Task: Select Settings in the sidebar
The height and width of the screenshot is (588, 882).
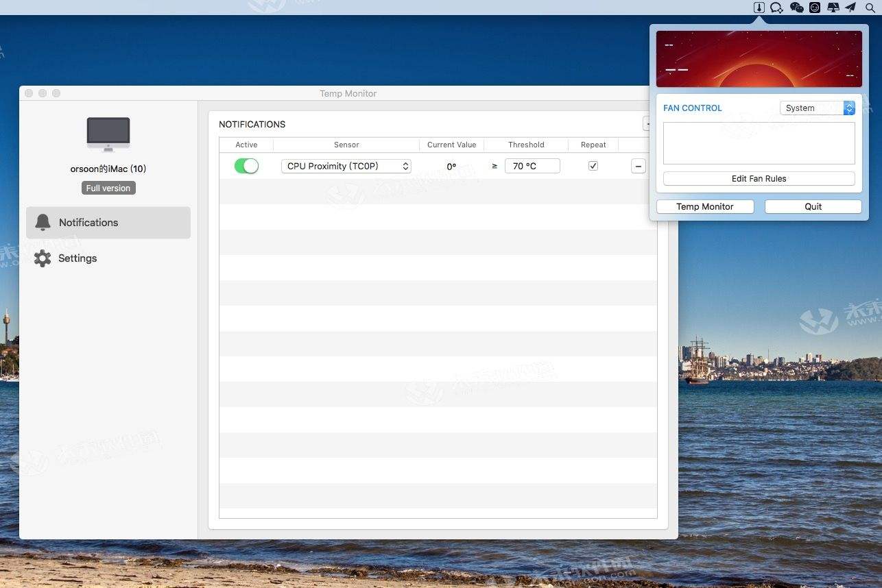Action: tap(108, 258)
